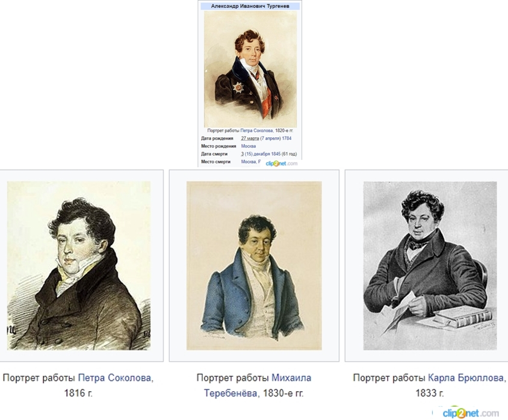This screenshot has width=508, height=420.
Task: Open the 7 апреля date link
Action: pos(271,138)
